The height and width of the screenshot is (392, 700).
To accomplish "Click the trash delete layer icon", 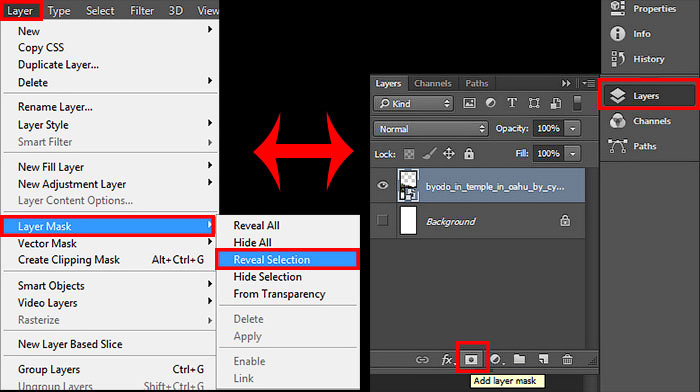I will [567, 359].
